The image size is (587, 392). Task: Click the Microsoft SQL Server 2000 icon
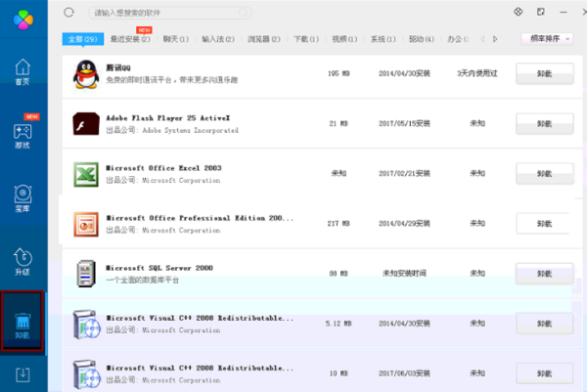(86, 274)
